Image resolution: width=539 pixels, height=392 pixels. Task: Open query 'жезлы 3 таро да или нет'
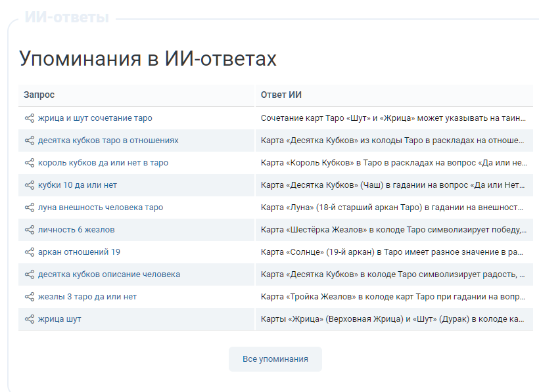click(87, 297)
